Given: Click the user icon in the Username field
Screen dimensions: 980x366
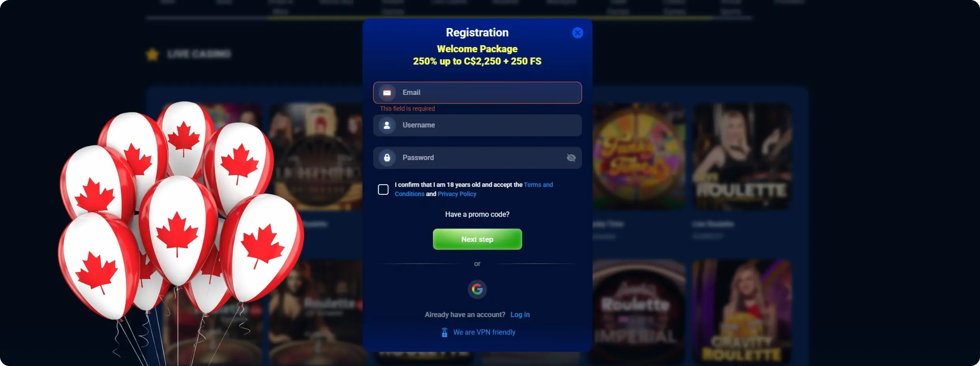Looking at the screenshot, I should (x=387, y=125).
